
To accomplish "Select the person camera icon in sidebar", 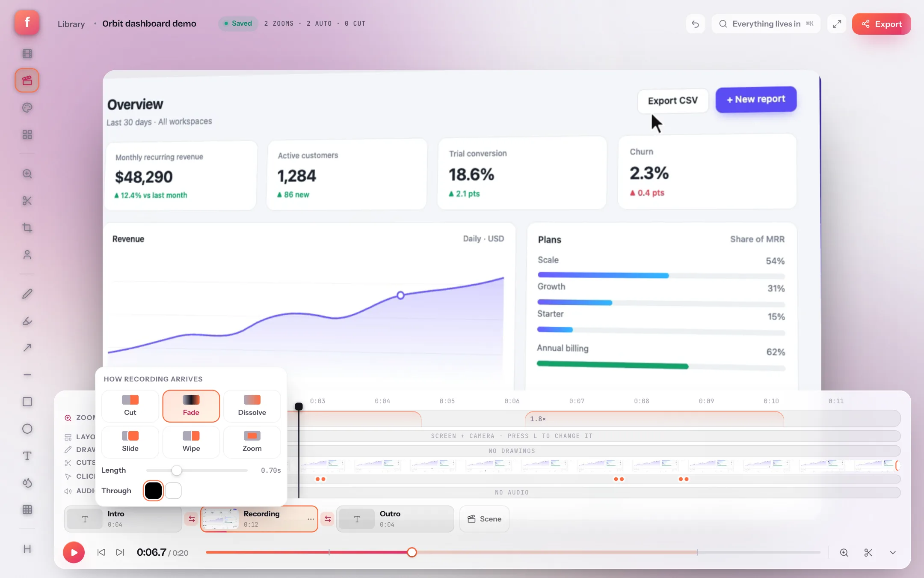I will coord(27,255).
